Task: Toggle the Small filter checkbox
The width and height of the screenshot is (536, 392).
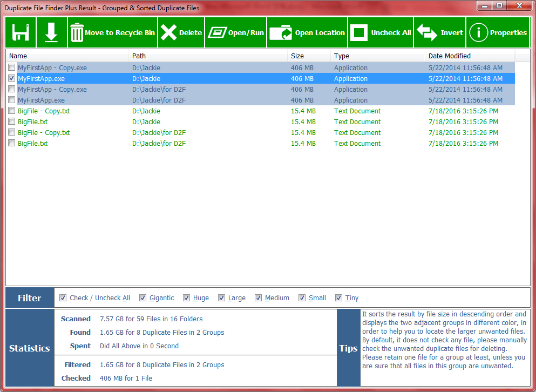Action: click(x=302, y=298)
